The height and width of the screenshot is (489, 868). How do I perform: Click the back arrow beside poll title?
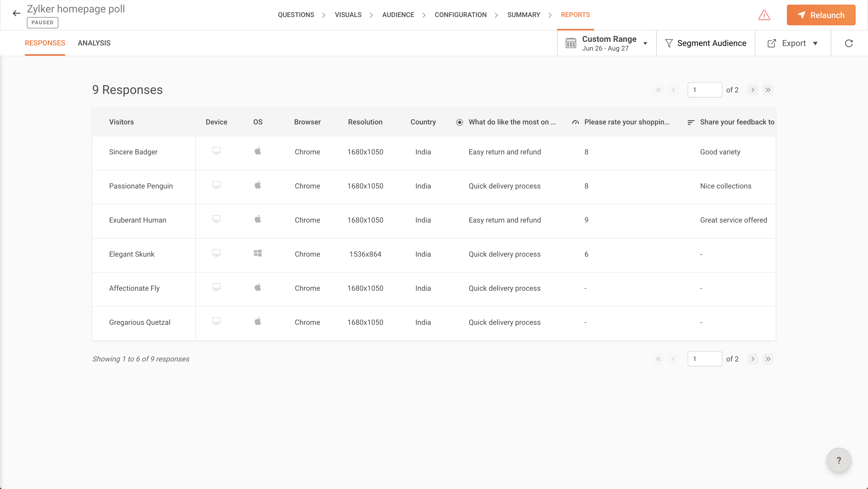coord(16,13)
